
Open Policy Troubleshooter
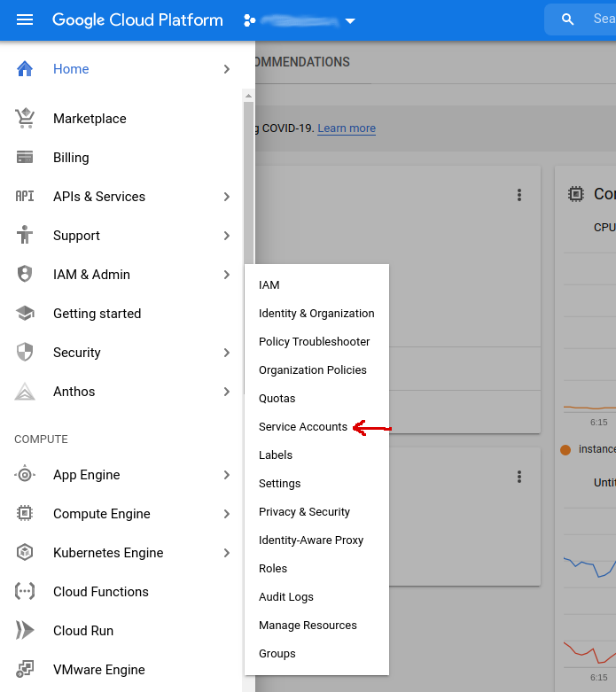click(316, 342)
